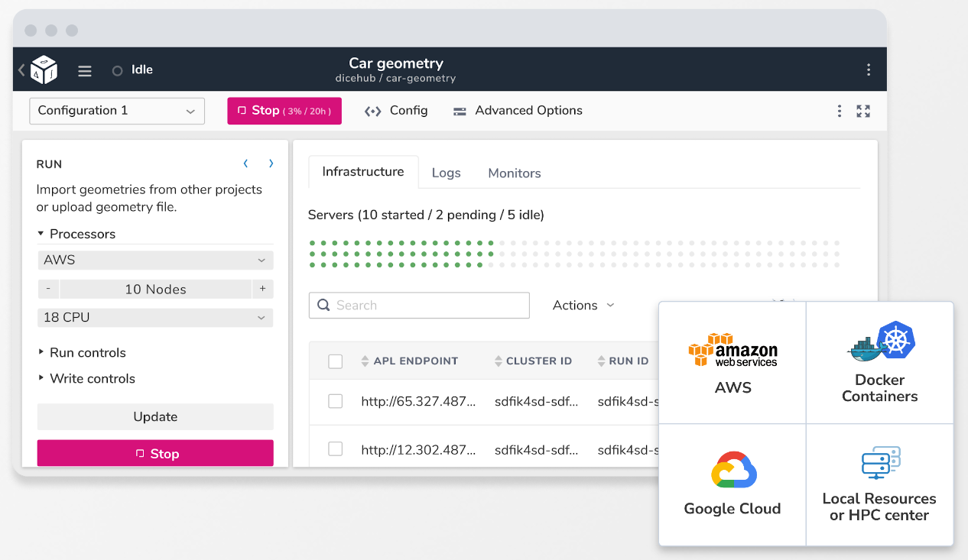
Task: Open the Actions dropdown
Action: 583,305
